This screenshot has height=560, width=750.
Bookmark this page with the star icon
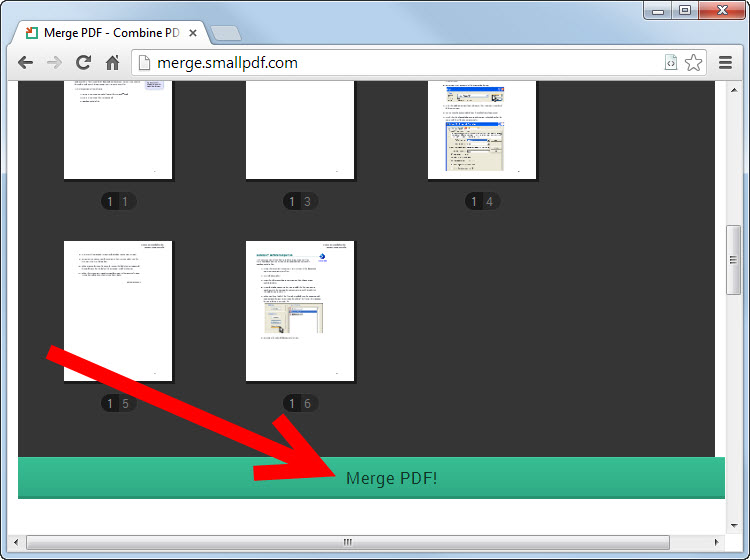pyautogui.click(x=694, y=63)
